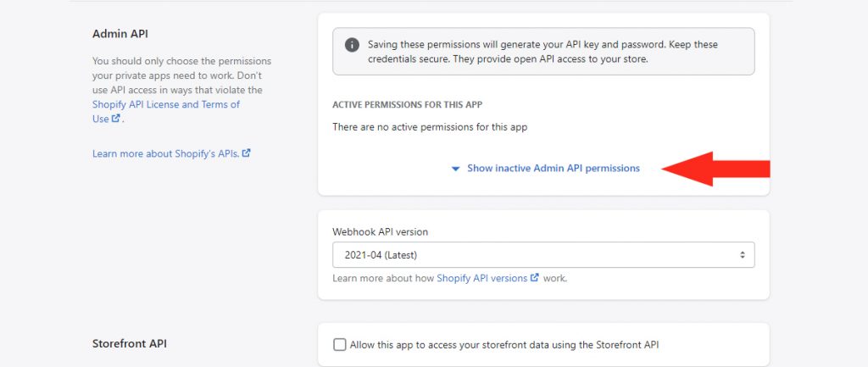868x367 pixels.
Task: Click the Admin API section heading
Action: coord(120,34)
